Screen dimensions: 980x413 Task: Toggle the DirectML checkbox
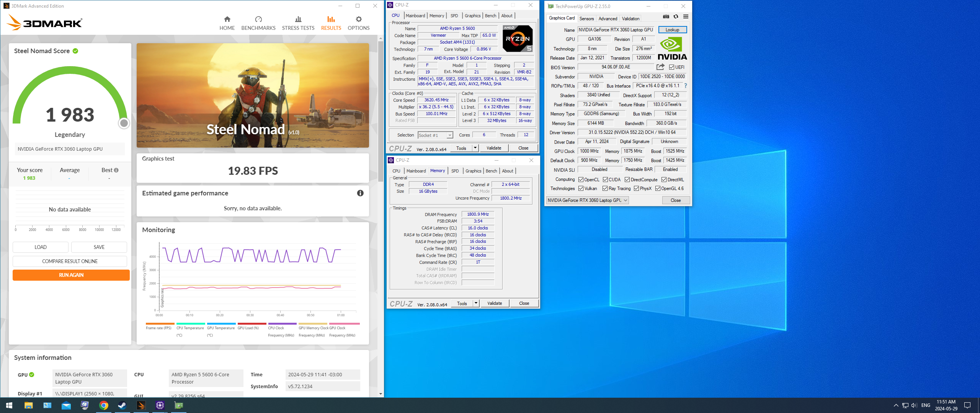664,180
